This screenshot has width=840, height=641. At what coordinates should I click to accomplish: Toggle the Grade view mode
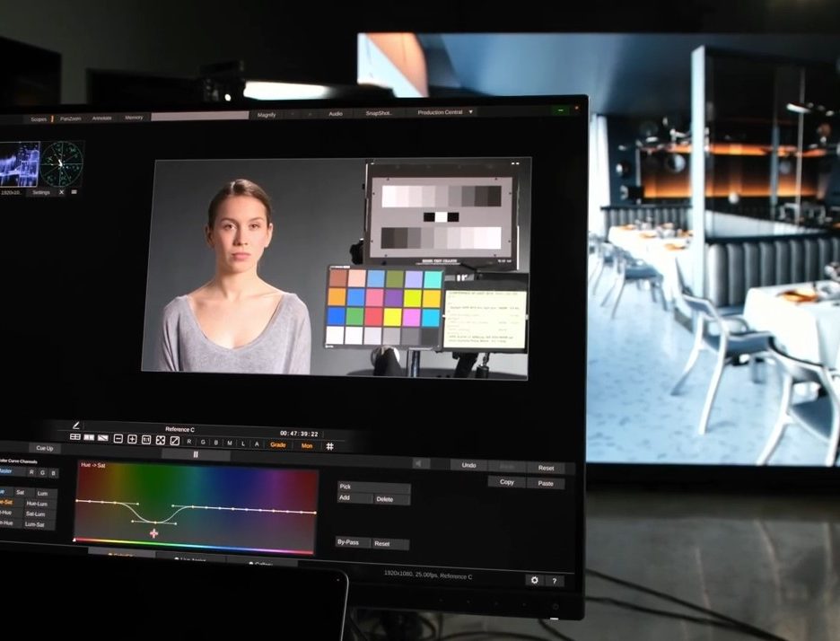(x=278, y=444)
